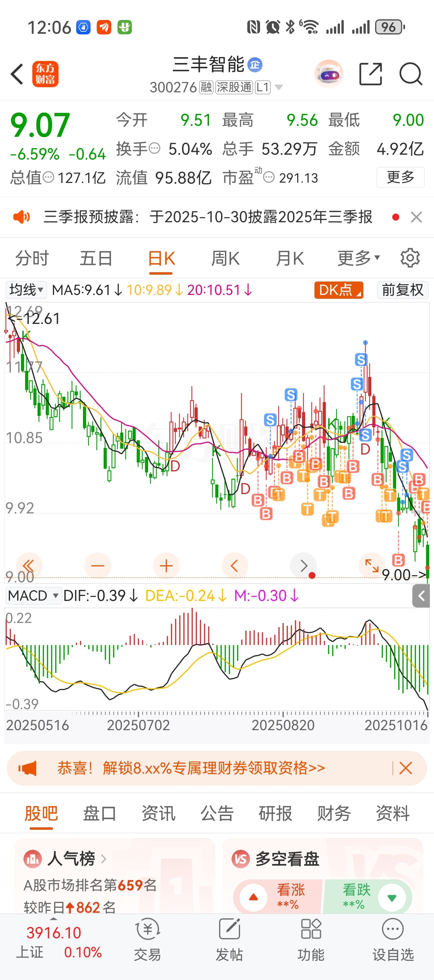Image resolution: width=434 pixels, height=980 pixels.
Task: Tap the 20250820 date marker
Action: 283,725
